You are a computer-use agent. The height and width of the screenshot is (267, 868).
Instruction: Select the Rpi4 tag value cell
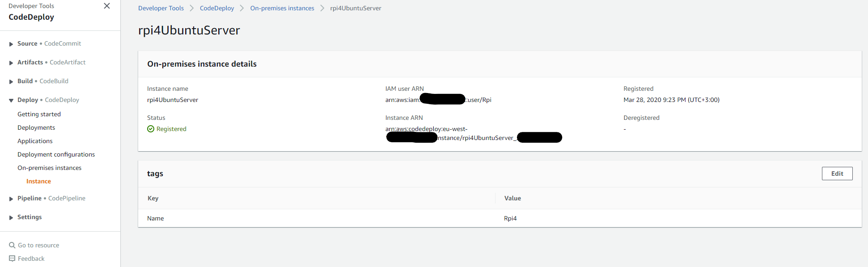pyautogui.click(x=510, y=218)
